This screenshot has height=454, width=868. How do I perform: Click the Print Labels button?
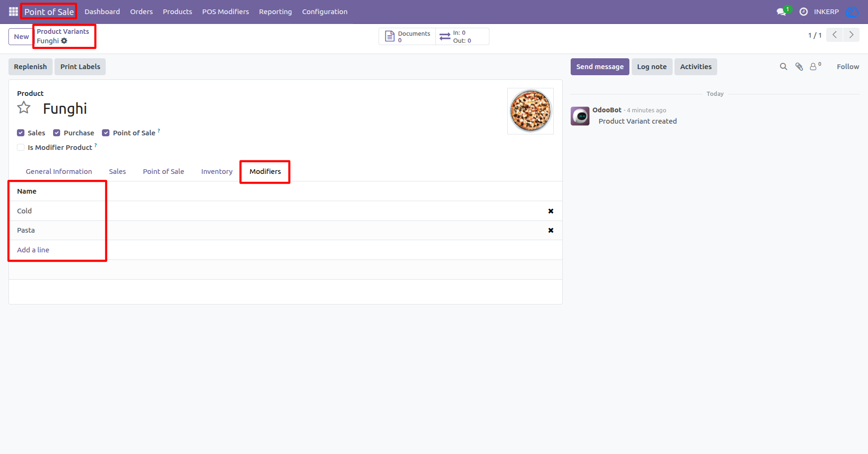[80, 67]
